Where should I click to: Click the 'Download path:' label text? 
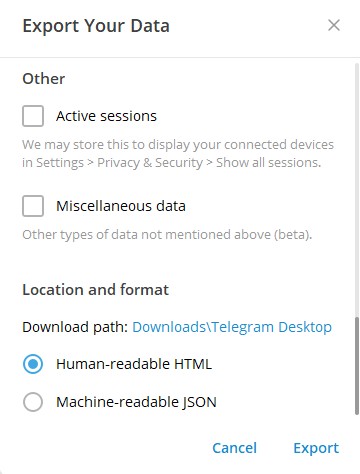(75, 327)
